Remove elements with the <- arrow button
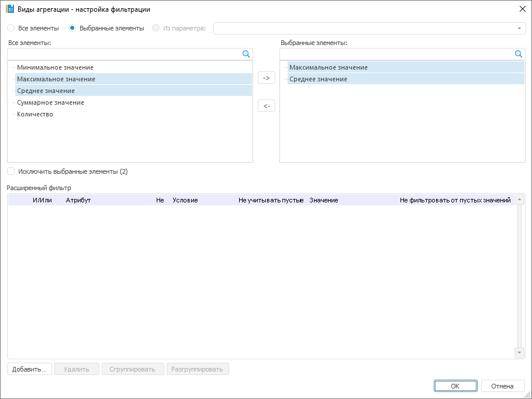This screenshot has width=532, height=399. [x=266, y=106]
